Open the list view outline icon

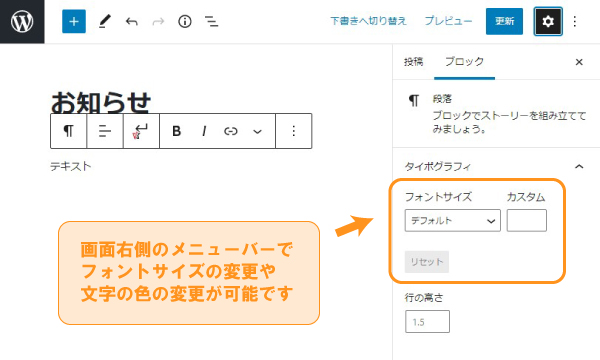[211, 21]
